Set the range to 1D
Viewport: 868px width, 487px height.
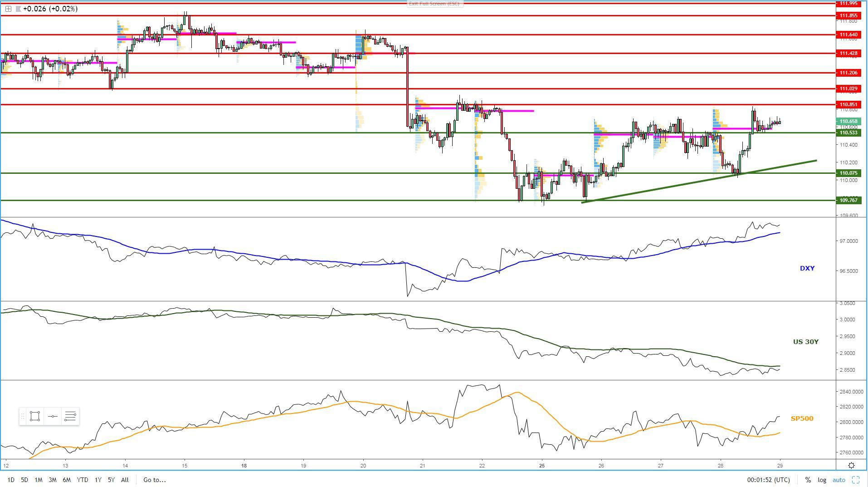[x=11, y=480]
